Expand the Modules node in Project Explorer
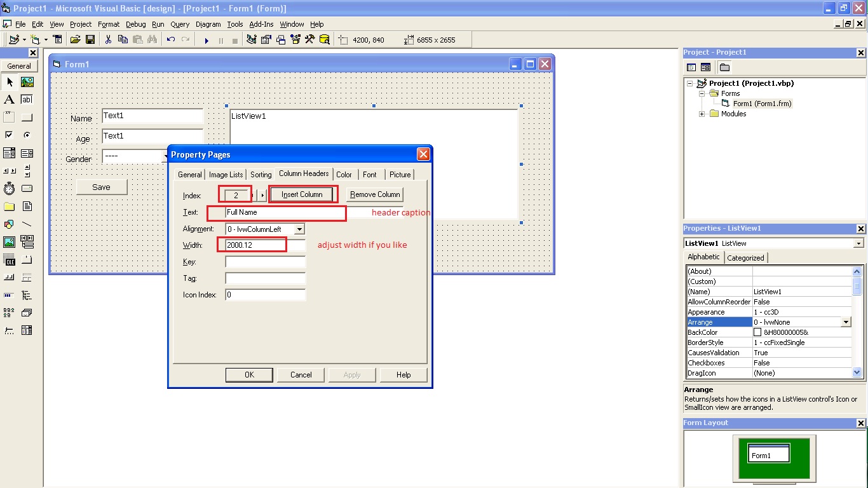This screenshot has width=868, height=488. [x=702, y=114]
